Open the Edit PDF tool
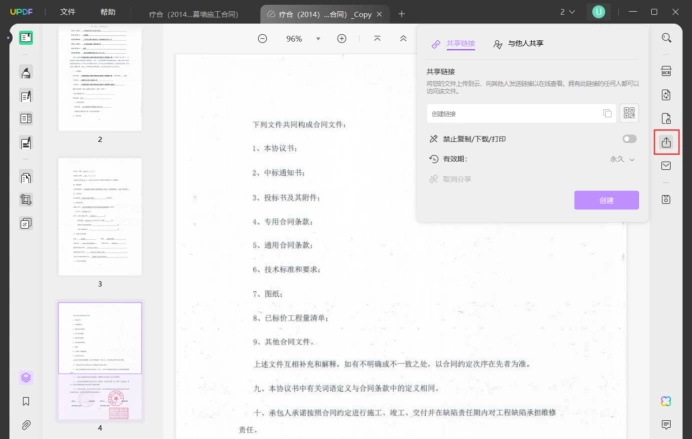The width and height of the screenshot is (692, 439). 26,96
